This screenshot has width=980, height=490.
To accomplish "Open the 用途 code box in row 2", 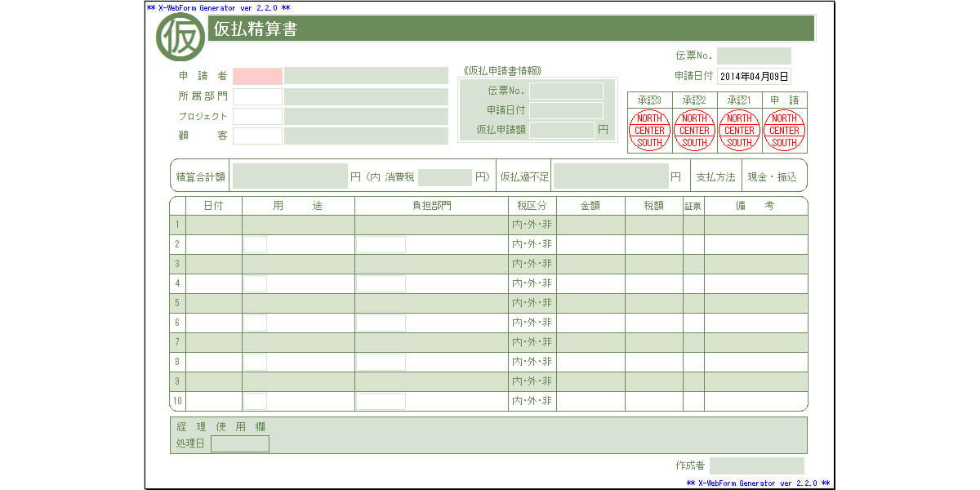I will coord(255,244).
